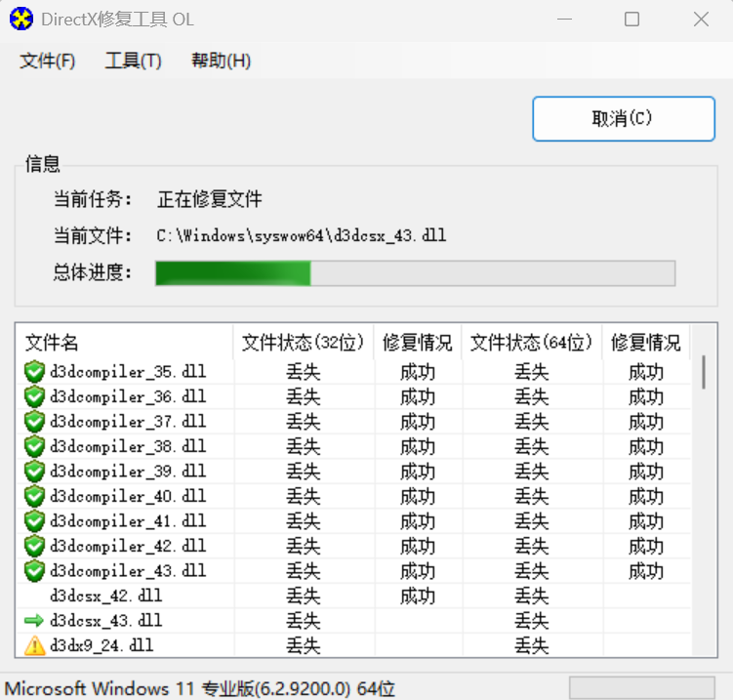
Task: Click the file list vertical scrollbar thumb
Action: tap(704, 372)
